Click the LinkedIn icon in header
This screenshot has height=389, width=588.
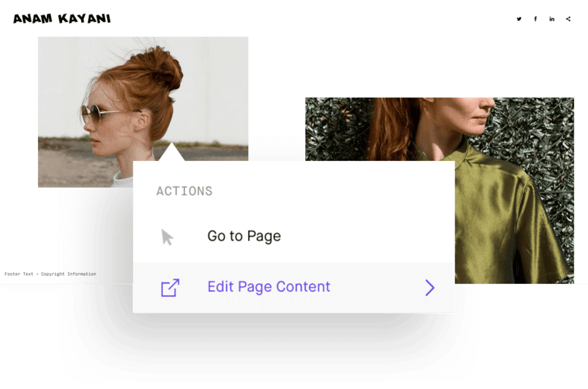coord(551,19)
